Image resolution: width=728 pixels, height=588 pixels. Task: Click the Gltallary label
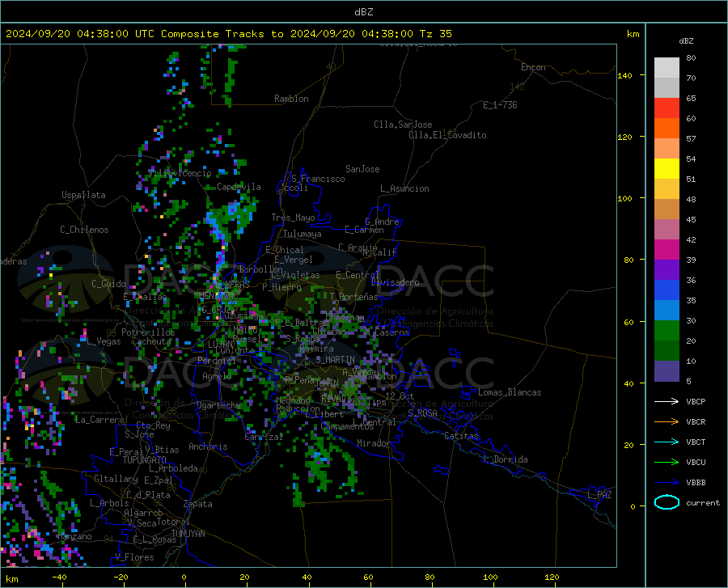[x=116, y=479]
